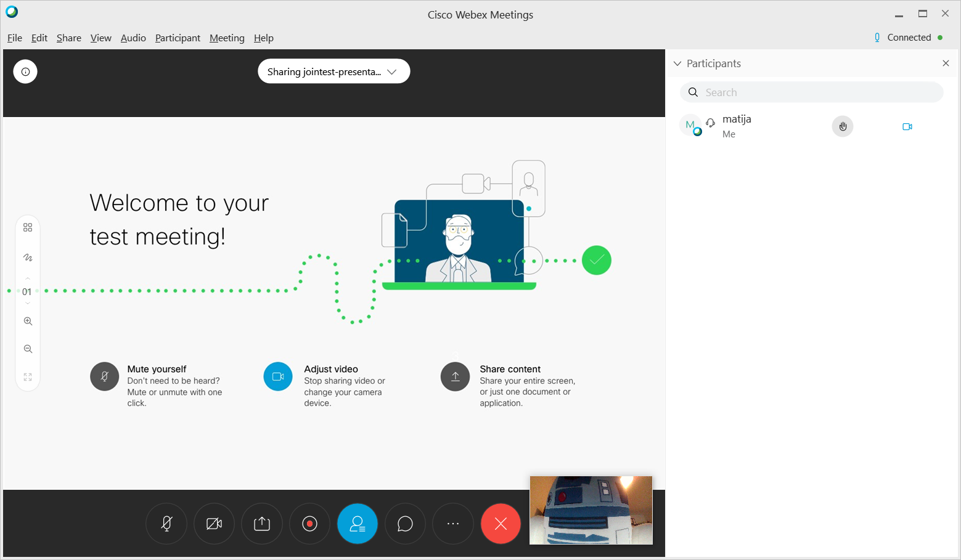Open meeting info icon

tap(25, 71)
